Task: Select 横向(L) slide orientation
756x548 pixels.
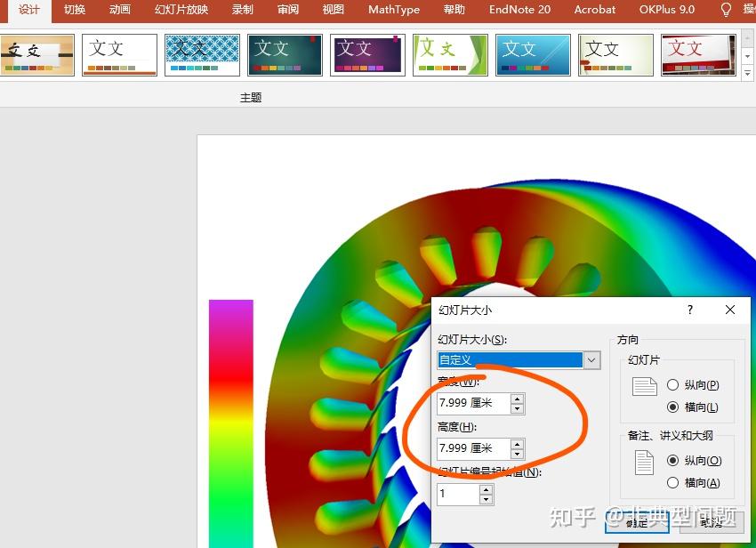Action: click(x=675, y=407)
